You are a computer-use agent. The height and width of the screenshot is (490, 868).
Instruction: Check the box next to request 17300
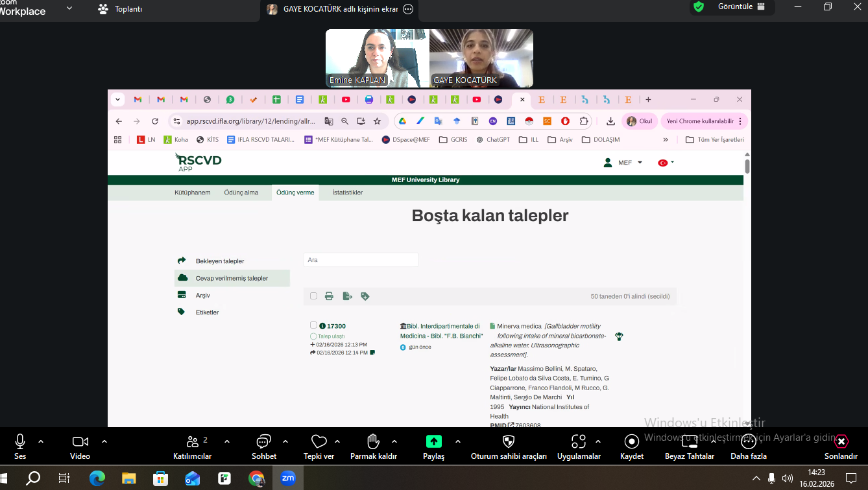click(313, 325)
